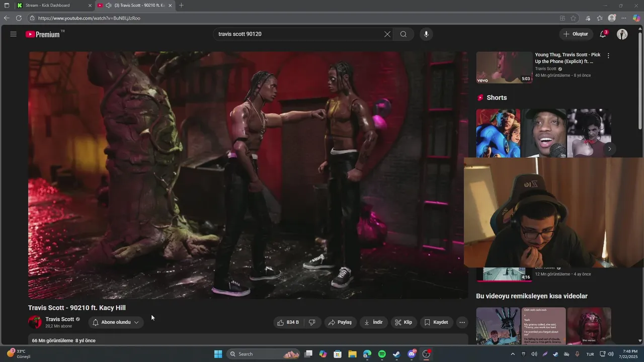The width and height of the screenshot is (644, 362).
Task: Share video with Paylaş button
Action: pyautogui.click(x=341, y=322)
